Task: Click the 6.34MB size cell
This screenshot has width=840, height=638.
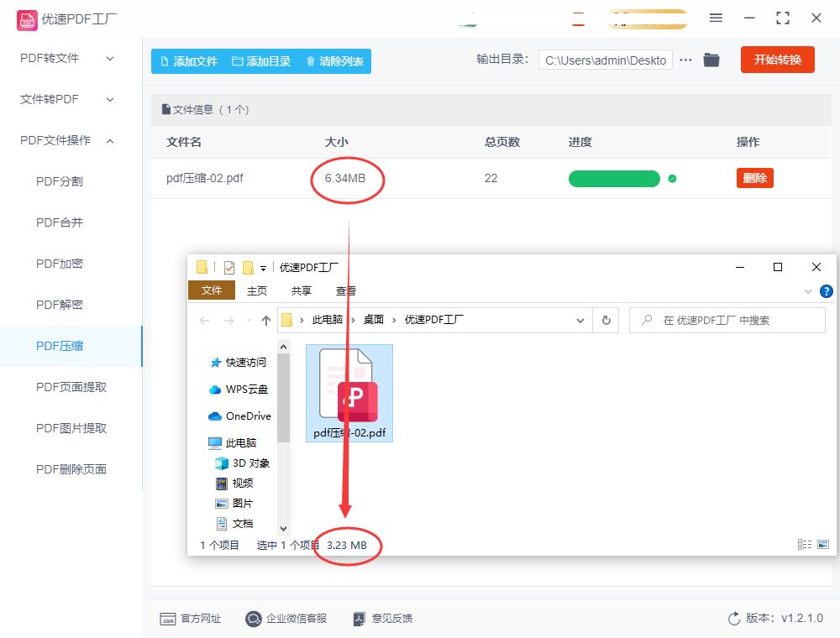Action: [345, 178]
